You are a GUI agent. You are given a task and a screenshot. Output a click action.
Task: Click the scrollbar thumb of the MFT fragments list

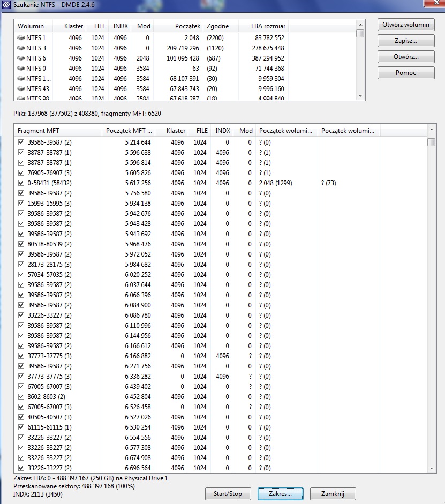click(x=432, y=142)
